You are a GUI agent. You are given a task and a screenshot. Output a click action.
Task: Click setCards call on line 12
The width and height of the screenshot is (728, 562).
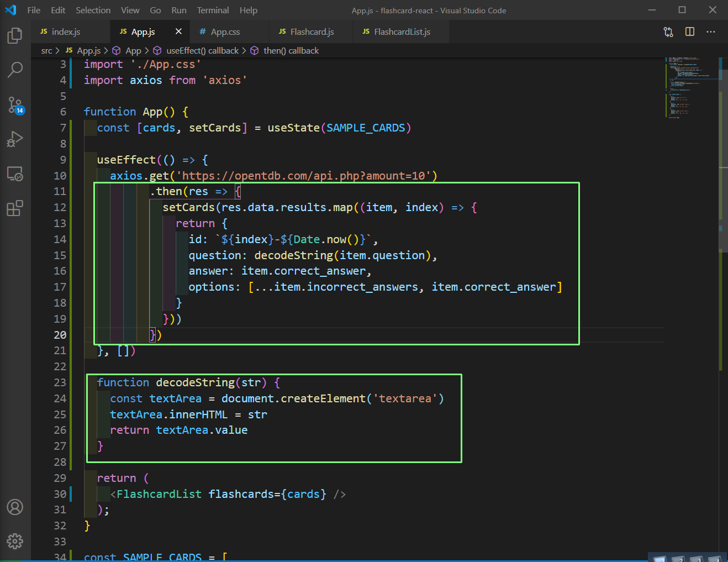(x=188, y=207)
